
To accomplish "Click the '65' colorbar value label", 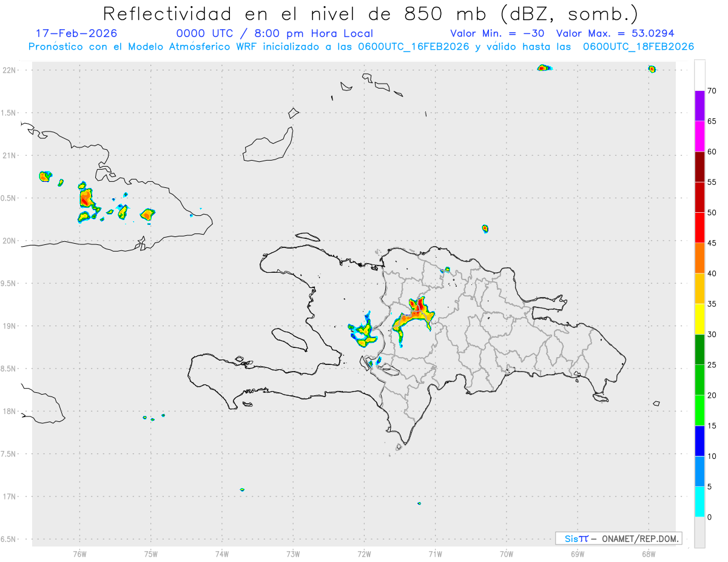I will (712, 121).
